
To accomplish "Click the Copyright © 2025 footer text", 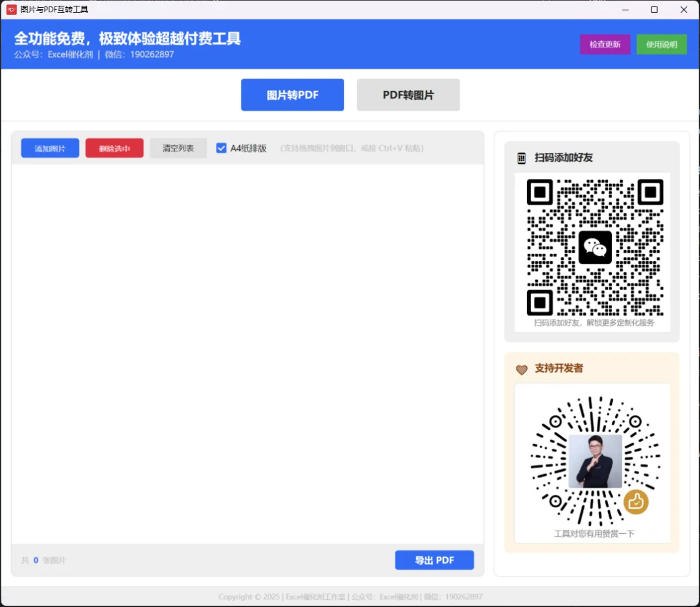I will (x=351, y=597).
